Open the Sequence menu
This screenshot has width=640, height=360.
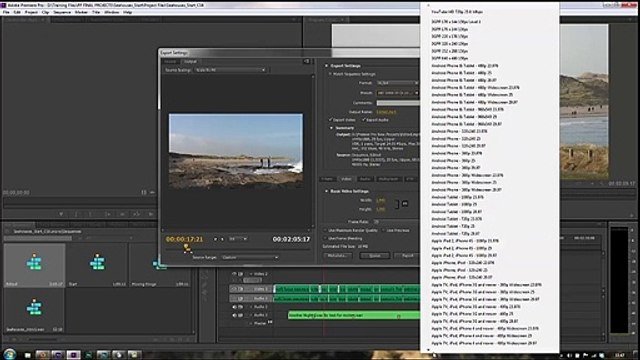(62, 12)
